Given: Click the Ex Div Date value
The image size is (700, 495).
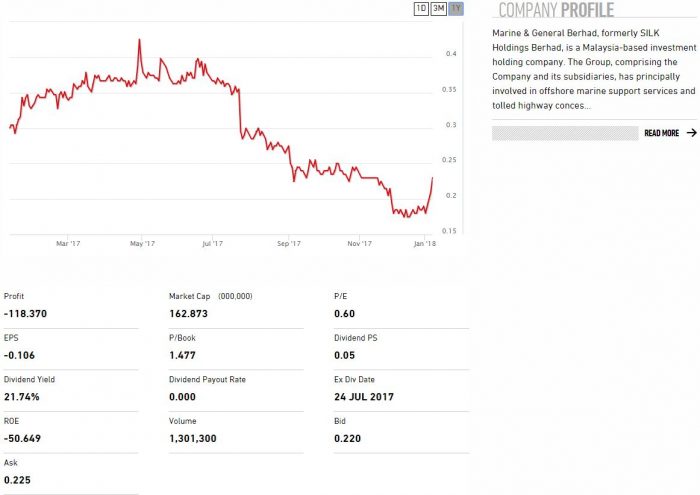Looking at the screenshot, I should [364, 397].
